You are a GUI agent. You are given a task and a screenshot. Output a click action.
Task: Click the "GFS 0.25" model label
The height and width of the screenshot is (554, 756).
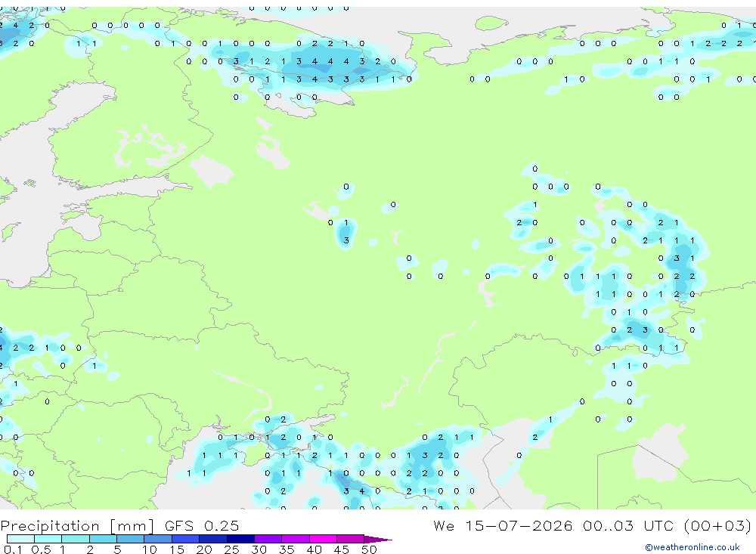202,525
